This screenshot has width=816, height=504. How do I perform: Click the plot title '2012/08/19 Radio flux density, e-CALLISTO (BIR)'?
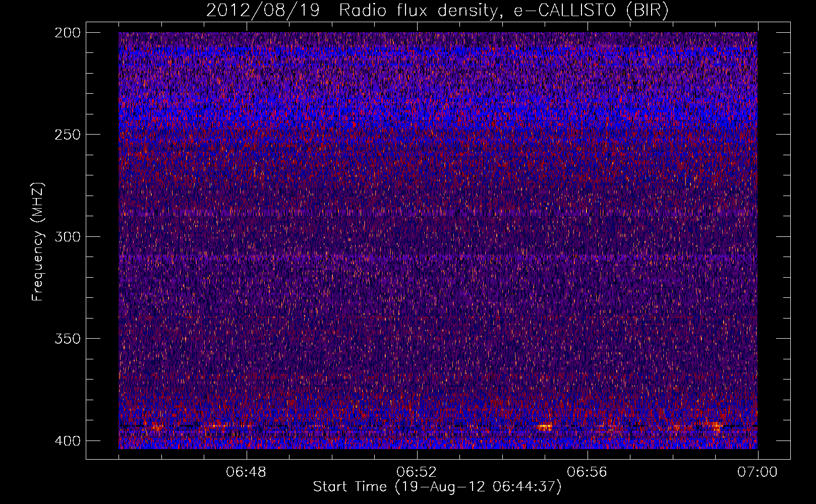pos(437,11)
